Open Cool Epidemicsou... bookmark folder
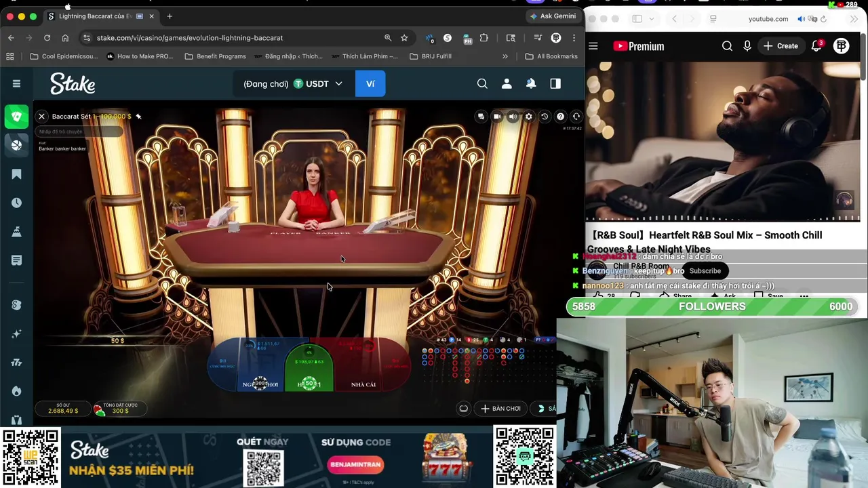Screen dimensions: 868x488 pyautogui.click(x=64, y=56)
